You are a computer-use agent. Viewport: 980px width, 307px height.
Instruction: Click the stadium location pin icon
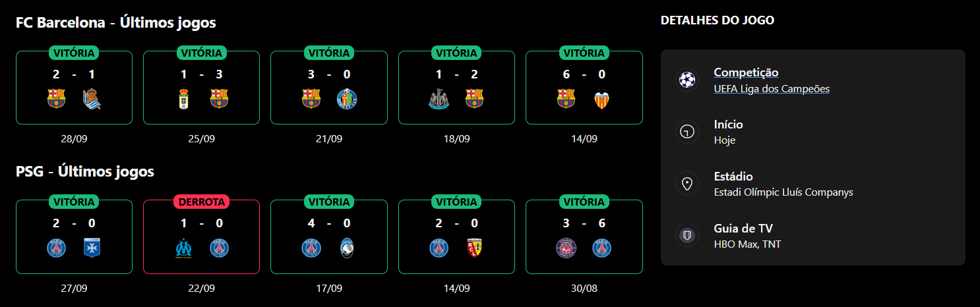tap(687, 184)
